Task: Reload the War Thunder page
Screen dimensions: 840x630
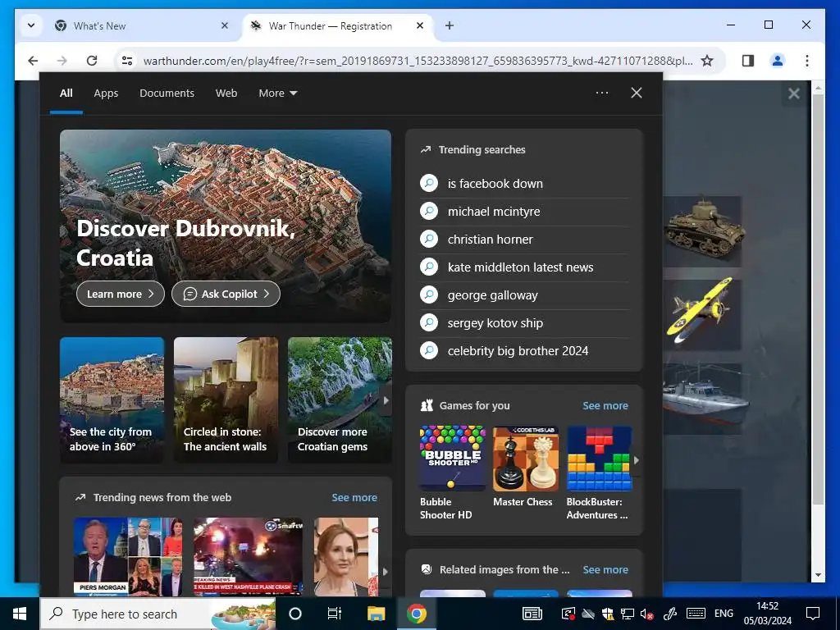Action: (92, 61)
